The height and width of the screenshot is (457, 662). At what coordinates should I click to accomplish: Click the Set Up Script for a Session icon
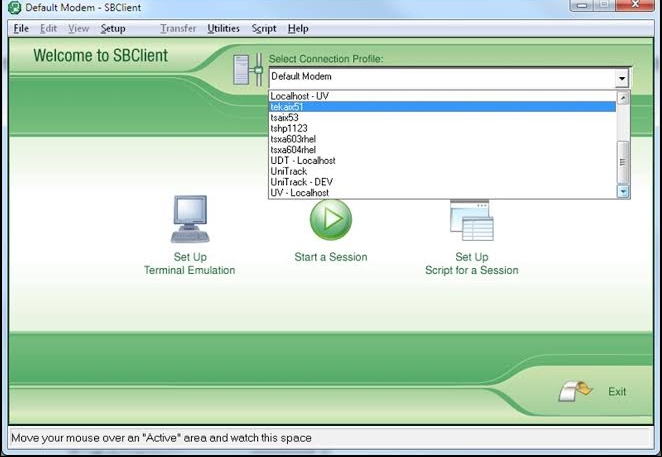coord(472,220)
